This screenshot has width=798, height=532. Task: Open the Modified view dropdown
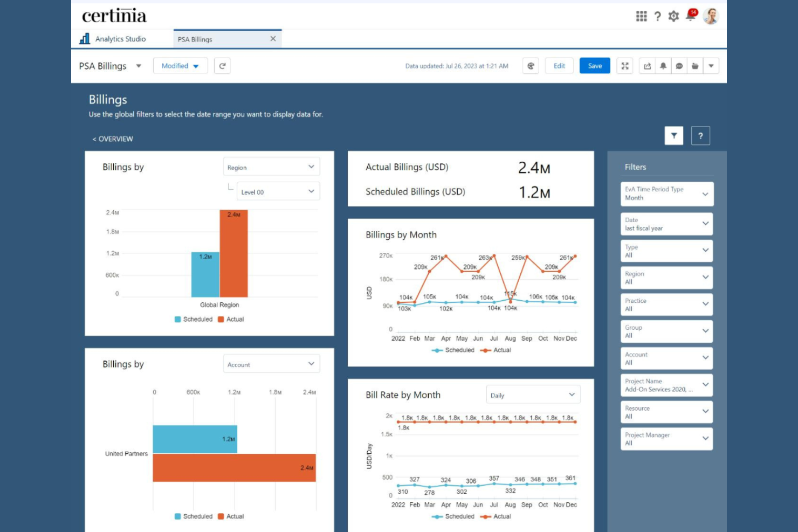click(x=180, y=66)
